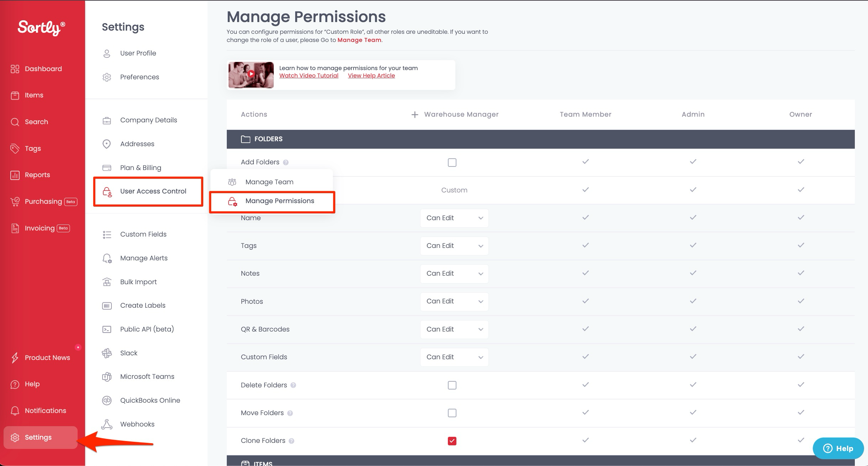Open the Slack integration settings
The width and height of the screenshot is (868, 466).
[129, 353]
